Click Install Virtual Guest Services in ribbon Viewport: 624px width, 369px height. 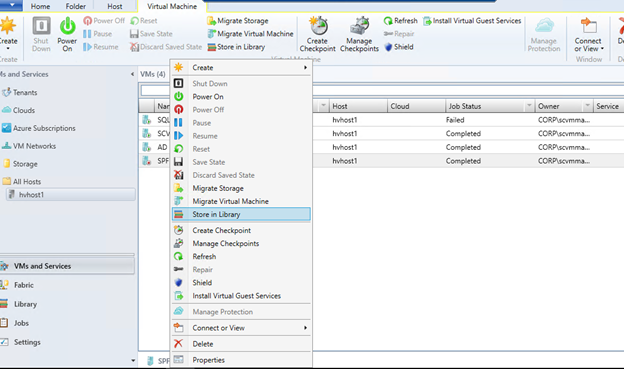[x=472, y=21]
